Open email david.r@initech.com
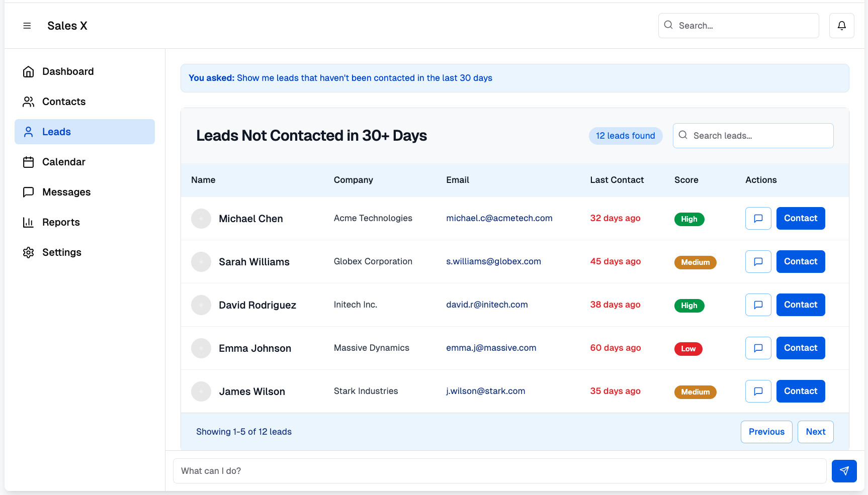Image resolution: width=868 pixels, height=495 pixels. tap(487, 305)
